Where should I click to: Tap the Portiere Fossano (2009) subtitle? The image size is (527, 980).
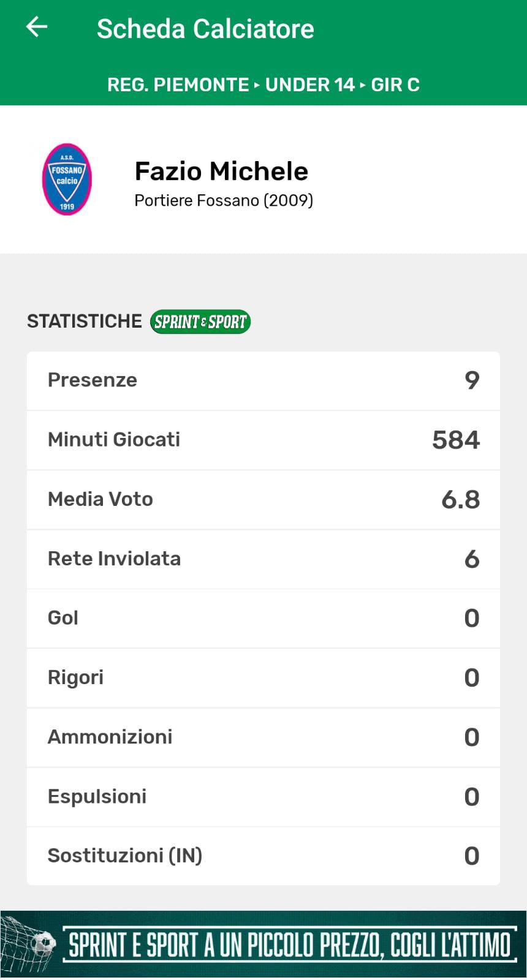224,200
